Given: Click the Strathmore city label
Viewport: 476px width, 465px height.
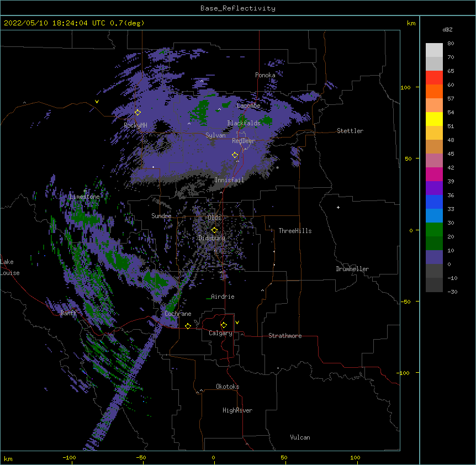Looking at the screenshot, I should [285, 336].
